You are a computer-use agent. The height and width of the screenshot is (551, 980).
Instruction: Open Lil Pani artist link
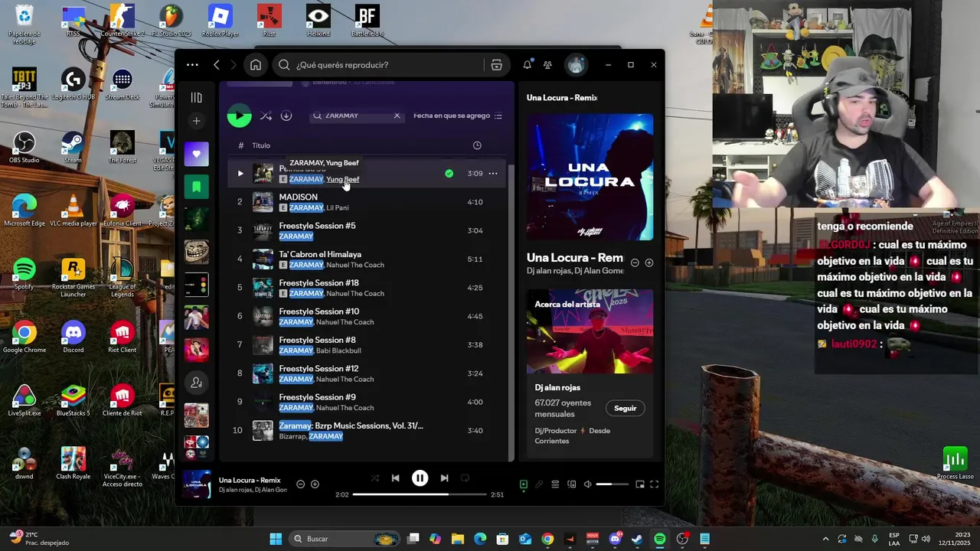tap(338, 207)
